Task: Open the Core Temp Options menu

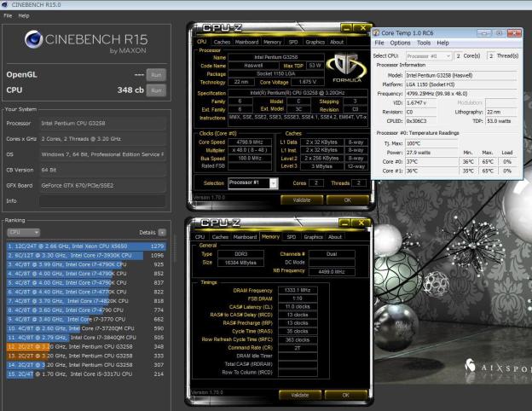Action: [399, 43]
